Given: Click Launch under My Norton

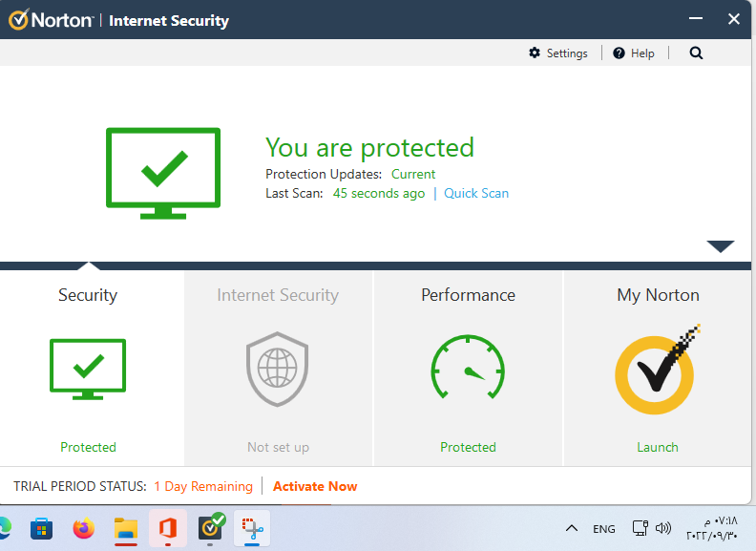Looking at the screenshot, I should tap(658, 447).
